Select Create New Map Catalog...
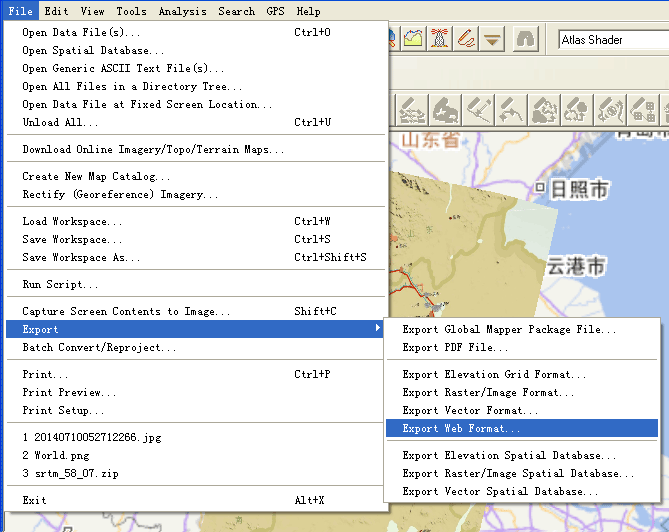Image resolution: width=669 pixels, height=532 pixels. (197, 176)
